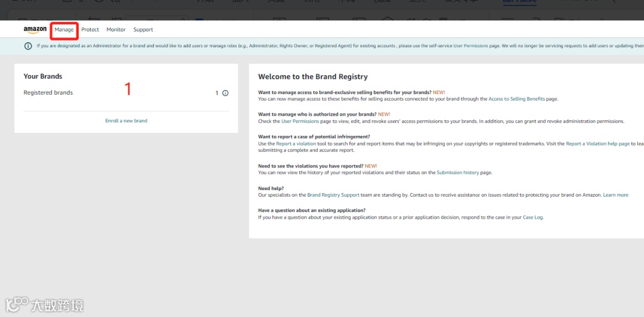Open the Report a violation tool link
The image size is (644, 317).
click(x=296, y=144)
